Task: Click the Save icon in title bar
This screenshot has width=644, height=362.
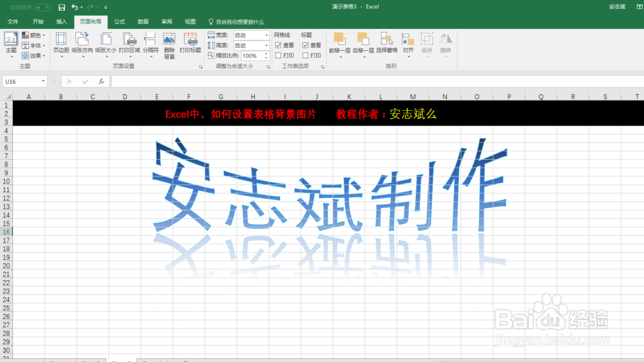Action: pyautogui.click(x=62, y=7)
